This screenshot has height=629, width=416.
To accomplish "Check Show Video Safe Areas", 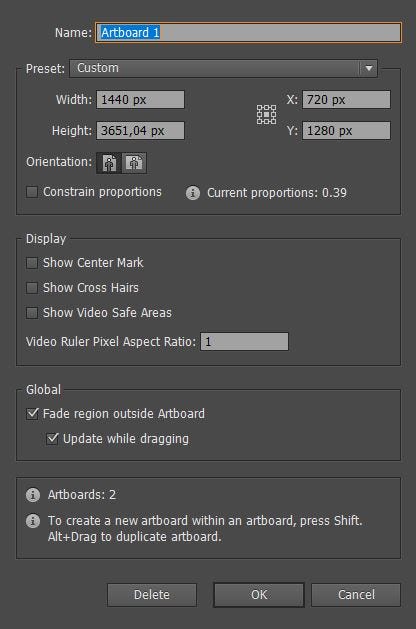I will 32,313.
